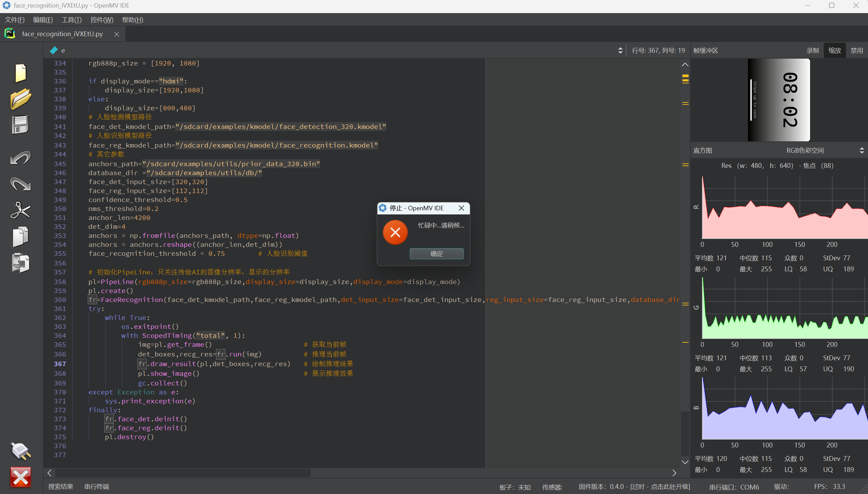Open the 搜索结果 panel
The image size is (868, 494).
click(60, 486)
